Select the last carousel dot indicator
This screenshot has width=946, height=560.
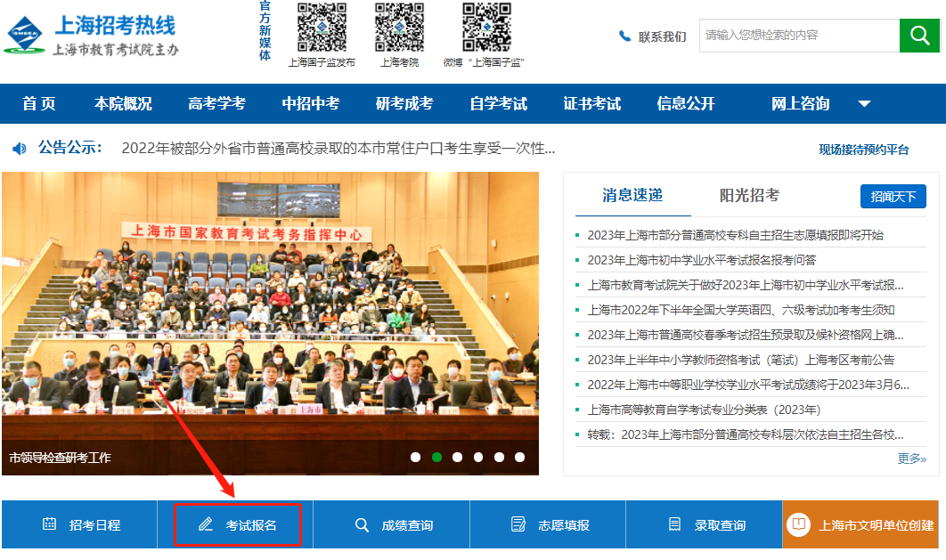519,457
